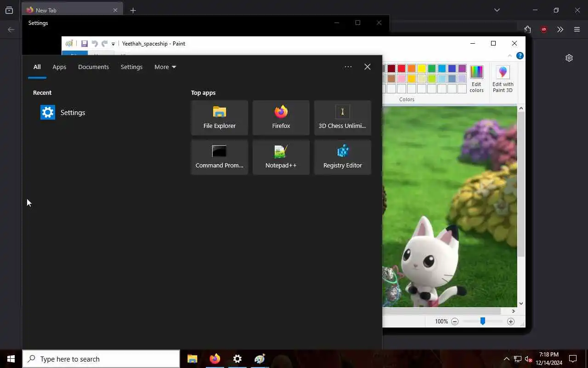Click the uBlock Origin extension icon

(x=544, y=29)
